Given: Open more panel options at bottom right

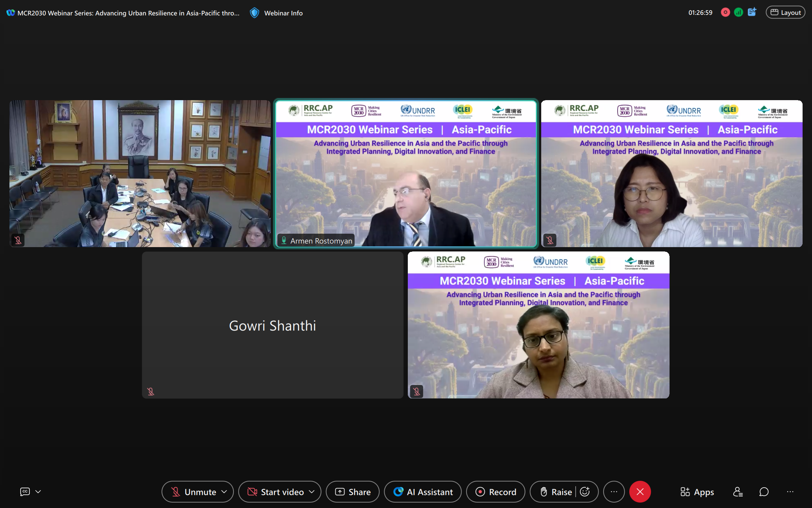Looking at the screenshot, I should pos(790,492).
